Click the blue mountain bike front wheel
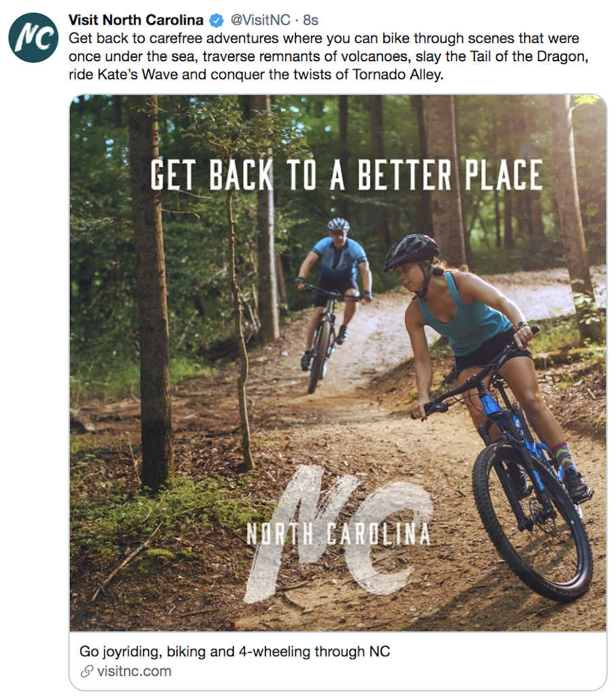 point(532,521)
